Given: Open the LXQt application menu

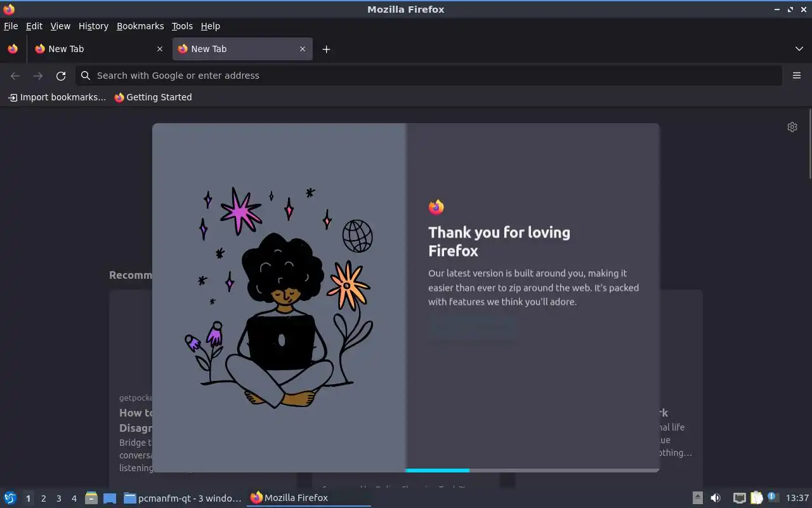Looking at the screenshot, I should click(x=10, y=498).
